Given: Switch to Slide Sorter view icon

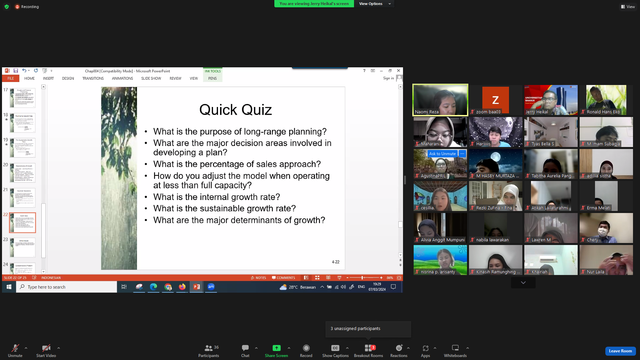Looking at the screenshot, I should click(x=317, y=278).
